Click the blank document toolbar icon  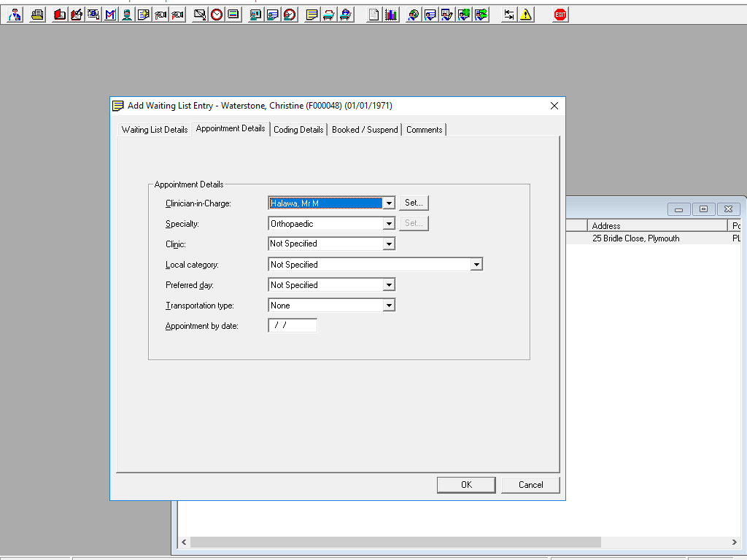click(374, 15)
